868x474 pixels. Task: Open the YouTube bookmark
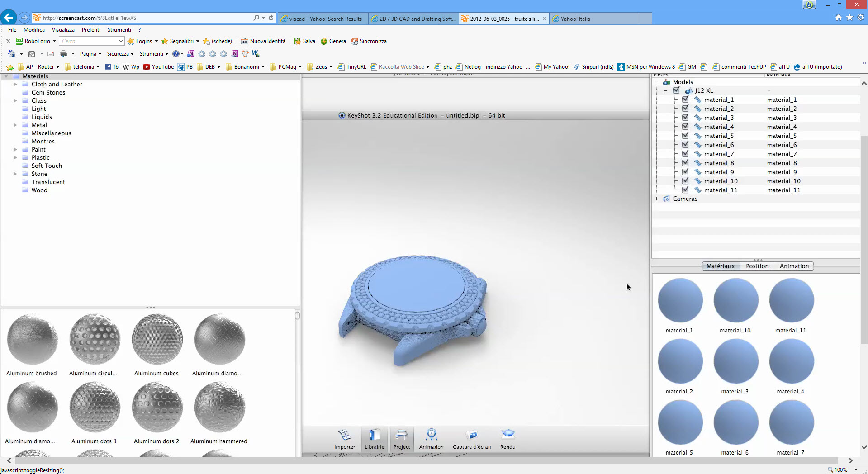point(158,67)
